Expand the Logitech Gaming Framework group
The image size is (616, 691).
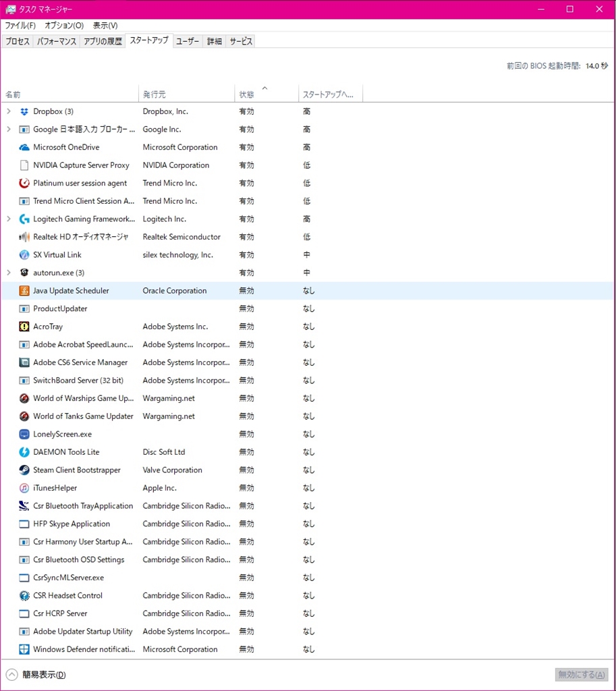pos(9,219)
